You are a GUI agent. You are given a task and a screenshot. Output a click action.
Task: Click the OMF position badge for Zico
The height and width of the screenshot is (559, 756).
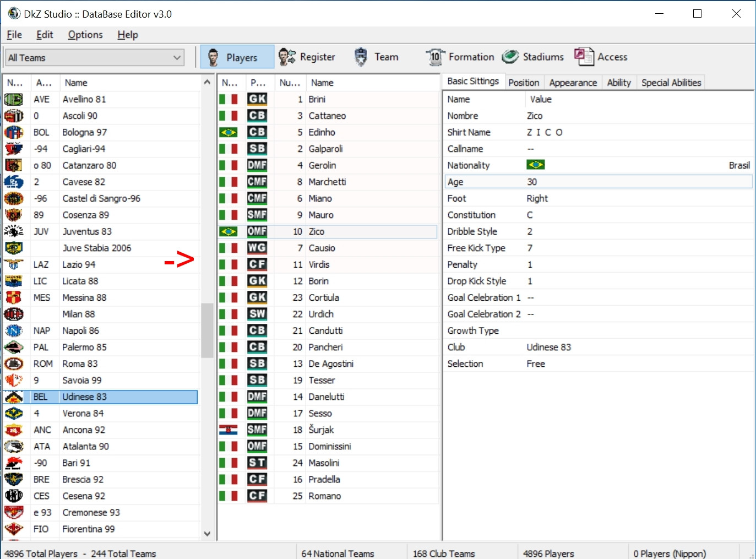(x=257, y=231)
